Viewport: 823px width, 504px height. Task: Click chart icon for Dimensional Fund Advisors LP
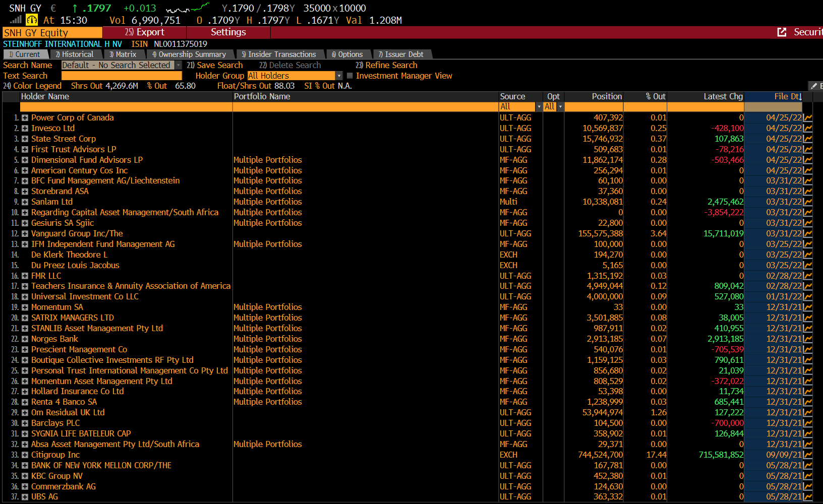pyautogui.click(x=808, y=160)
